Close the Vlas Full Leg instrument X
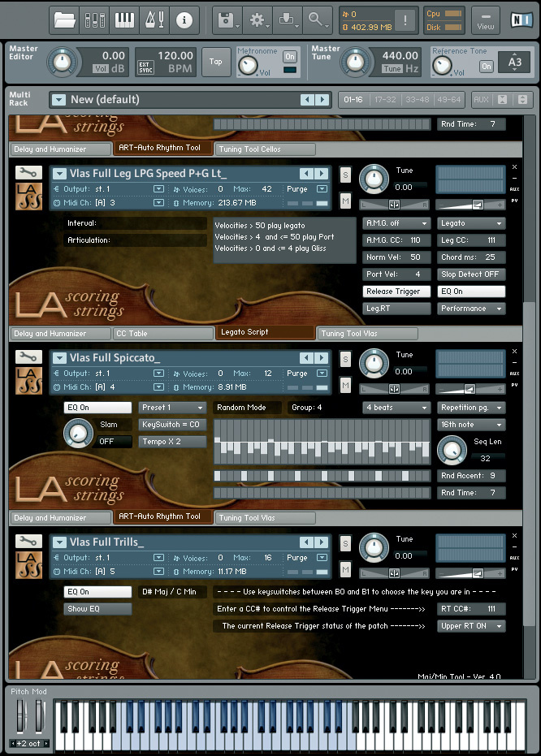 point(514,166)
